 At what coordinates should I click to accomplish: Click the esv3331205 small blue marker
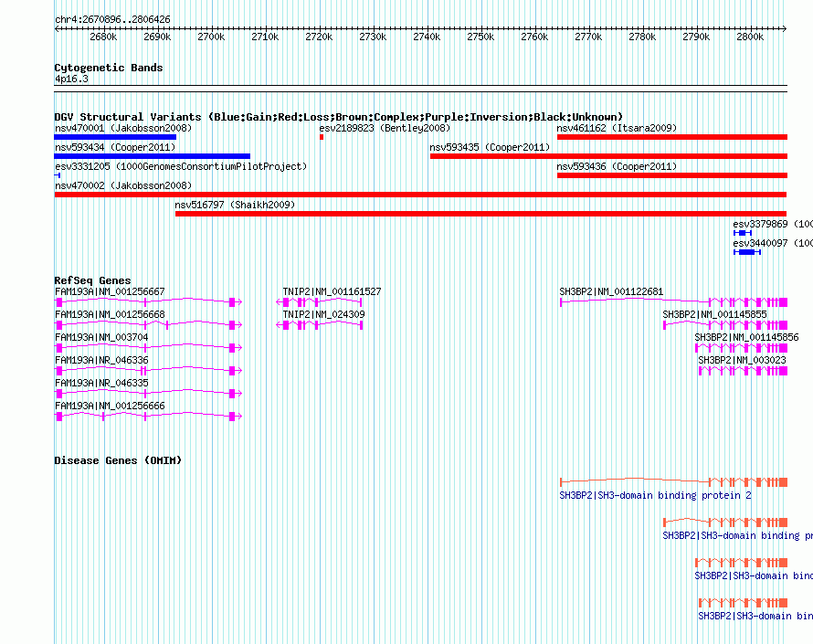(x=58, y=175)
